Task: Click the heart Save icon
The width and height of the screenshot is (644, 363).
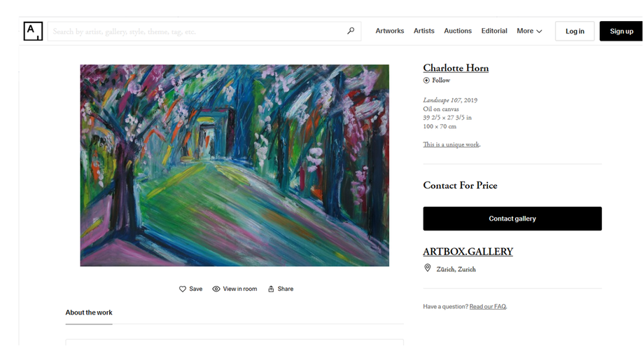Action: 183,289
